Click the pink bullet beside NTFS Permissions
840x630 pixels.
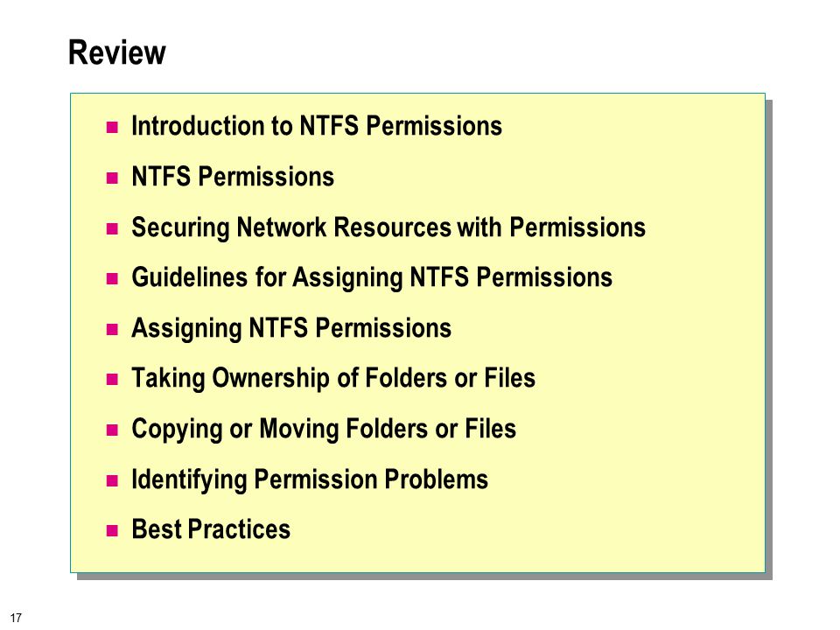[x=112, y=178]
